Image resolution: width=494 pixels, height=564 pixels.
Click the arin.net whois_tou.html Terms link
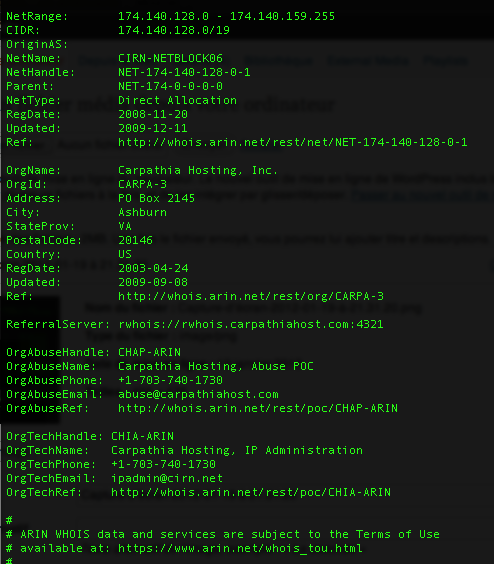pos(240,549)
